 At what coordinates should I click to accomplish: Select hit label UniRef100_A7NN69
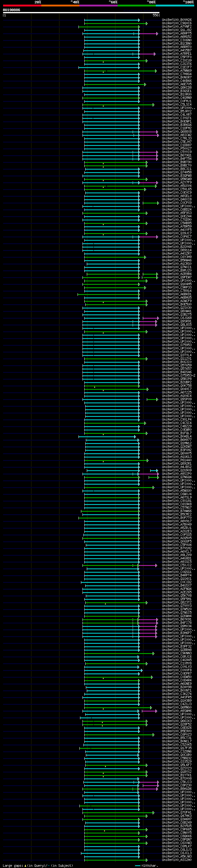point(177,71)
